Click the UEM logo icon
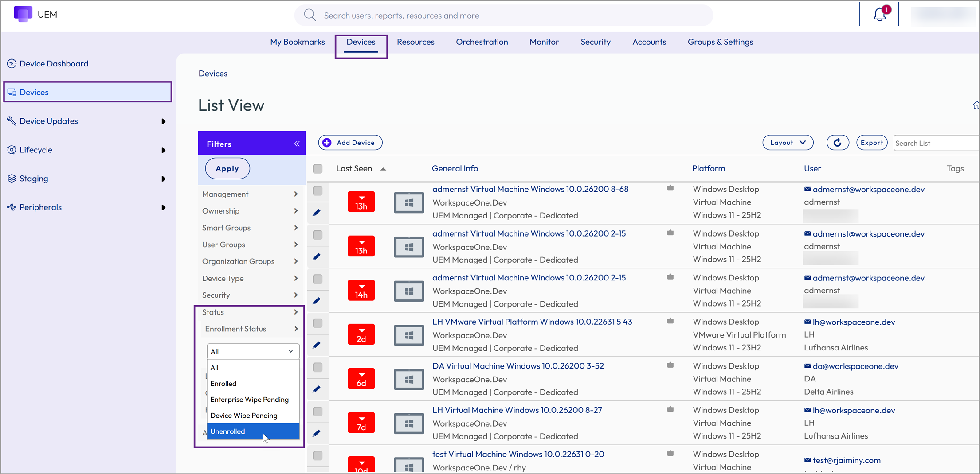This screenshot has height=474, width=980. 23,14
